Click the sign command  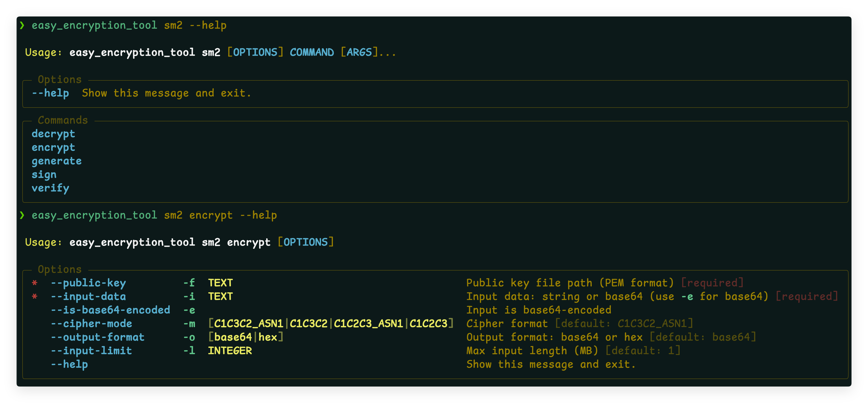pos(44,174)
